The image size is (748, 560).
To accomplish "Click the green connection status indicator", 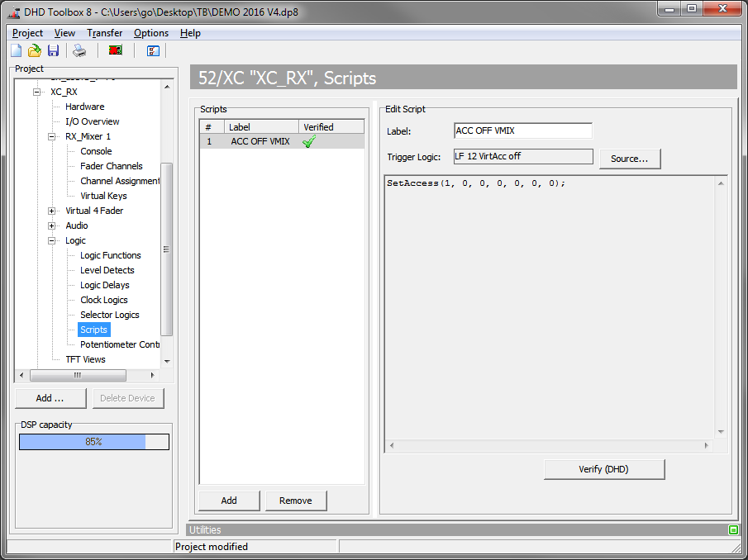I will click(734, 529).
